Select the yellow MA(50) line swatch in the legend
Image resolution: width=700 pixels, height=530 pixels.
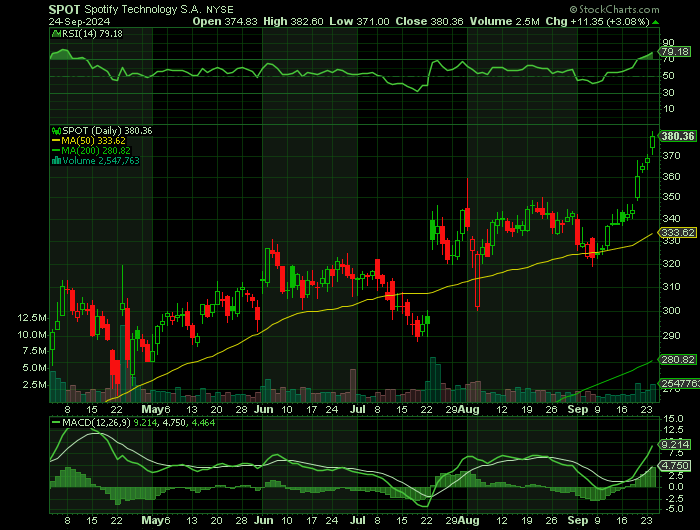(x=56, y=141)
